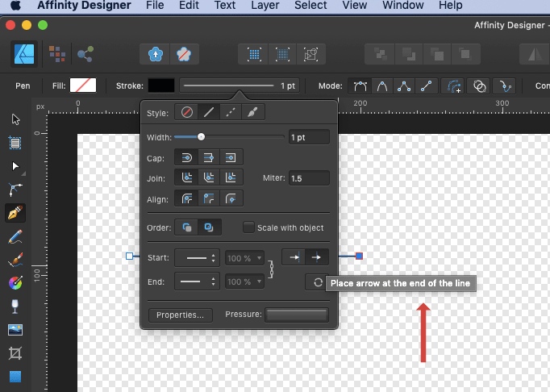The image size is (550, 392).
Task: Choose the Pencil tool in the sidebar
Action: pyautogui.click(x=15, y=237)
